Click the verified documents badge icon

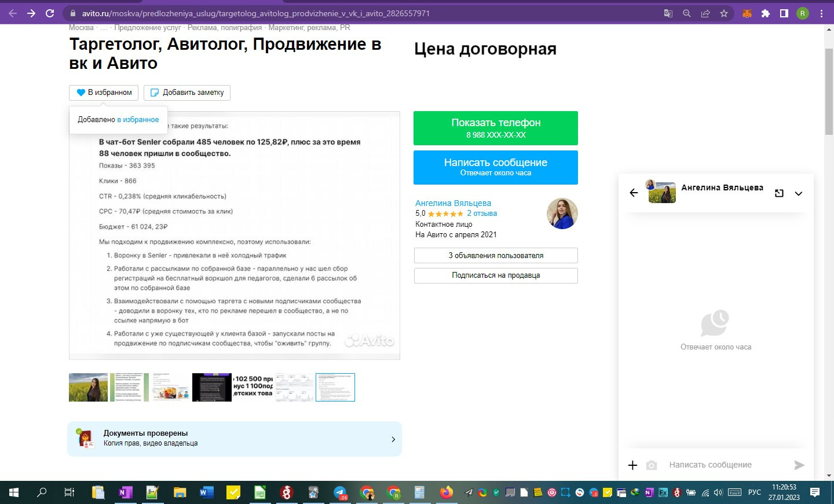point(86,439)
